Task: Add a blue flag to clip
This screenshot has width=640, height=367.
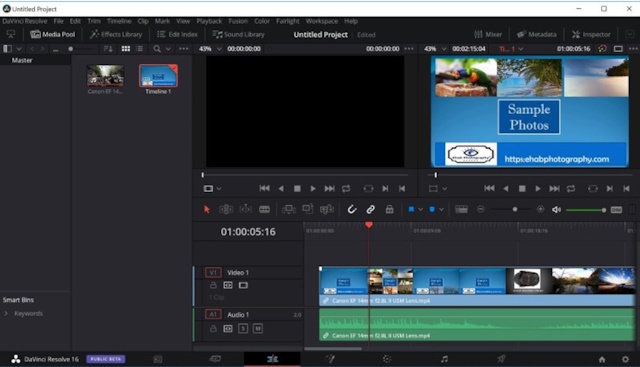Action: pos(411,209)
